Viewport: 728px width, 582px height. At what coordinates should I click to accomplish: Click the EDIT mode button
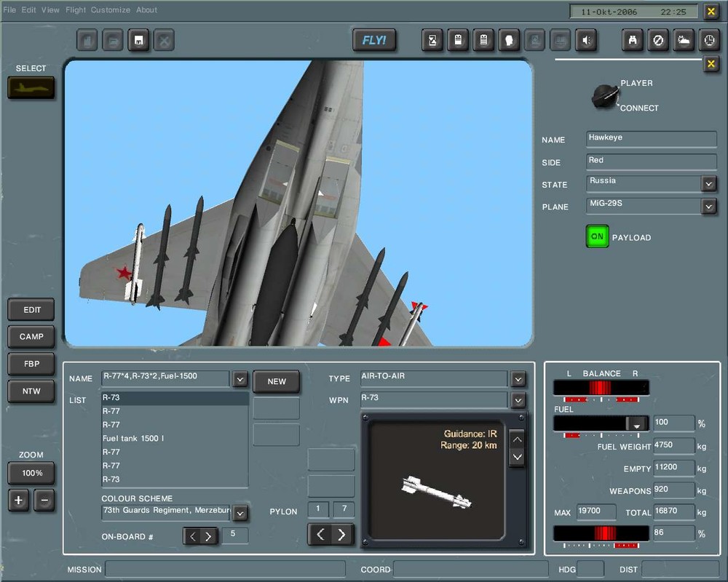pos(31,310)
